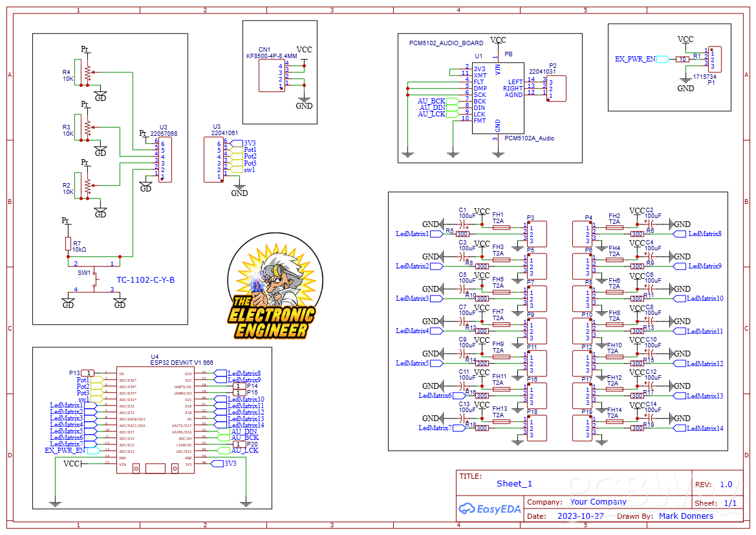Click the AU_LCK label on the ESP32
Screen dimensions: 756x535
[245, 450]
